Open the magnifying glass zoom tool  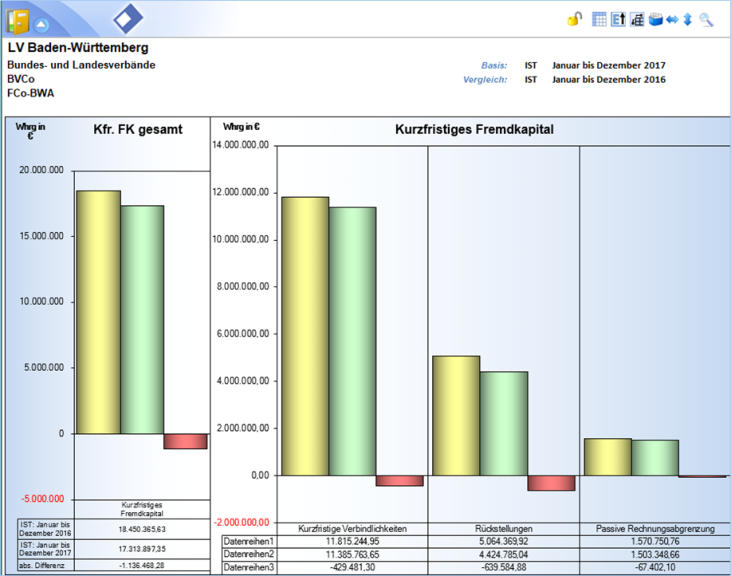pyautogui.click(x=706, y=19)
